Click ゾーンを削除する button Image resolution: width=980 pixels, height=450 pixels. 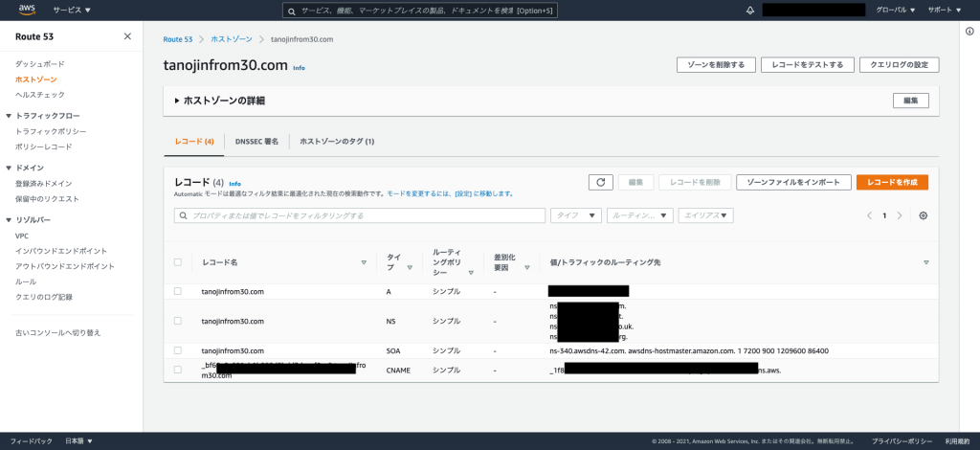(716, 65)
